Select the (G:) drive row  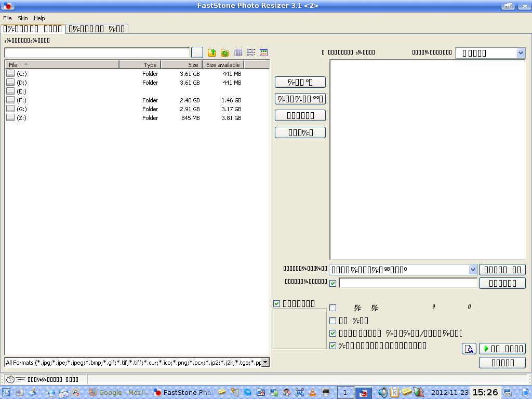[137, 109]
